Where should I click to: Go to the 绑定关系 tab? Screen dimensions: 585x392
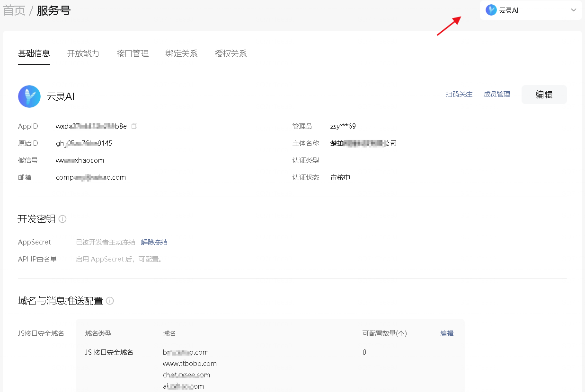(181, 53)
